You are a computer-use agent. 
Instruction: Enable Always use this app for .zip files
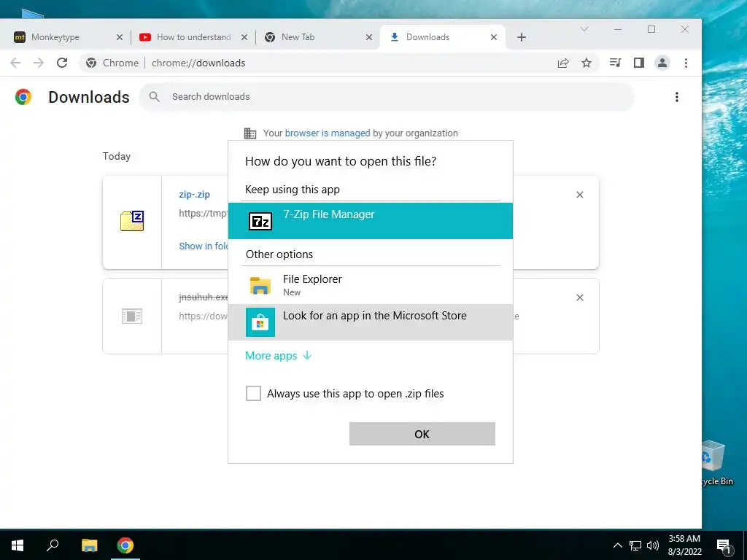coord(253,393)
